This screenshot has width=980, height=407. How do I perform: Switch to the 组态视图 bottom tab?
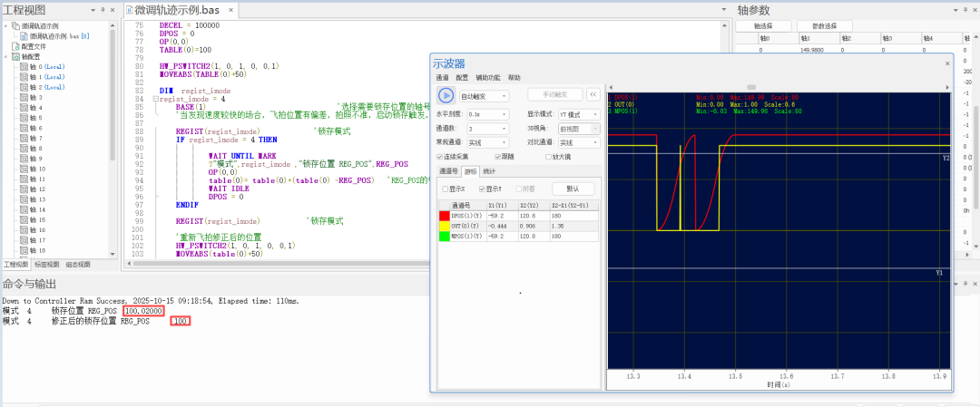coord(77,264)
